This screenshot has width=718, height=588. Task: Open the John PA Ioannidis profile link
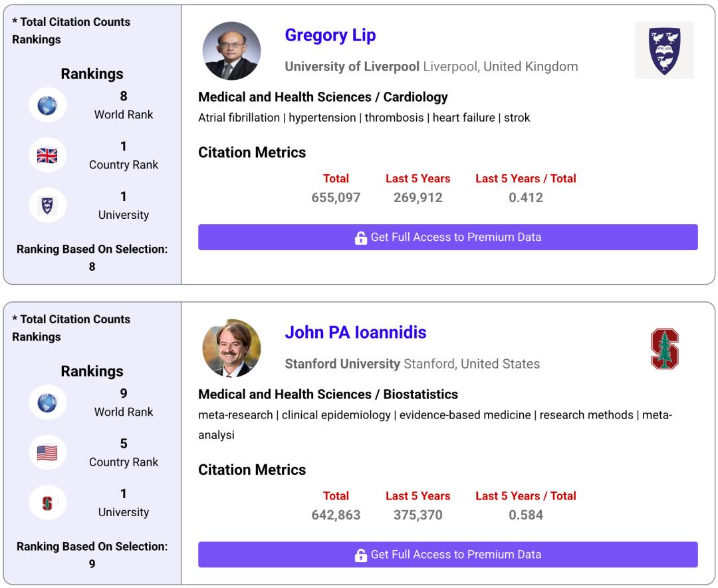point(355,333)
